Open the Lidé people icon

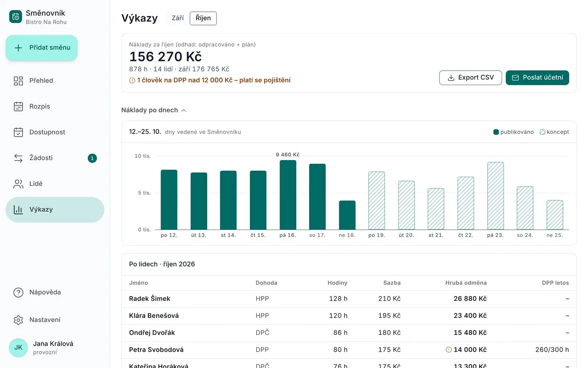click(18, 184)
